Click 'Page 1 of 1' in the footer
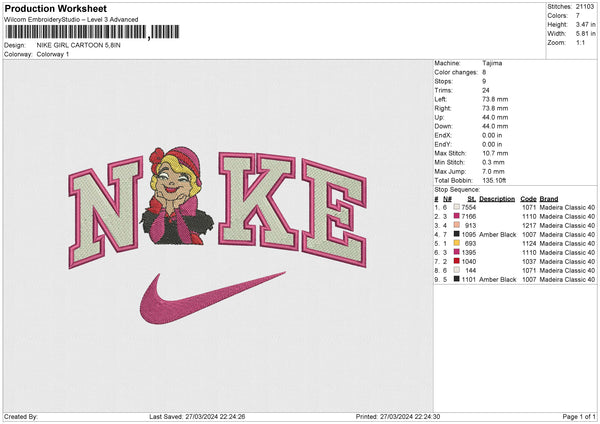This screenshot has height=424, width=600. pos(579,416)
